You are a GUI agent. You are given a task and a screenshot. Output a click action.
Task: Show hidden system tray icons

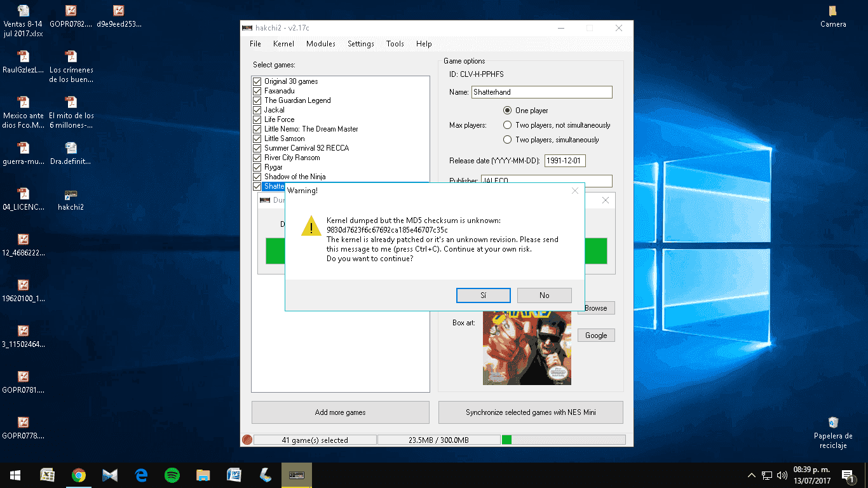[x=752, y=475]
